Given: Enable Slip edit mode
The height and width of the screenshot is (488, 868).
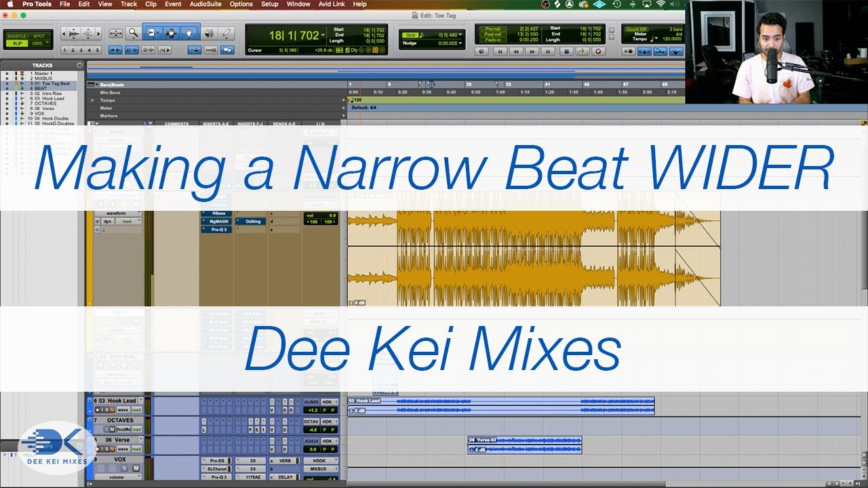Looking at the screenshot, I should click(16, 43).
